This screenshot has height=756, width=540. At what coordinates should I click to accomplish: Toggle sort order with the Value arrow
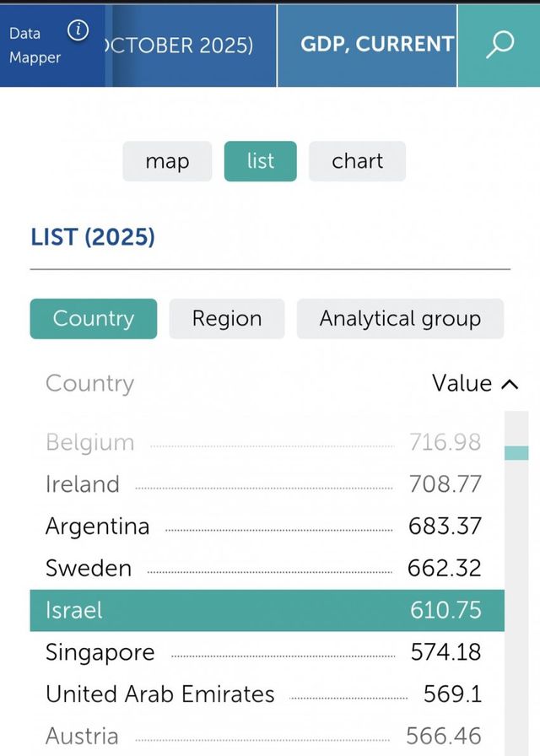coord(509,384)
